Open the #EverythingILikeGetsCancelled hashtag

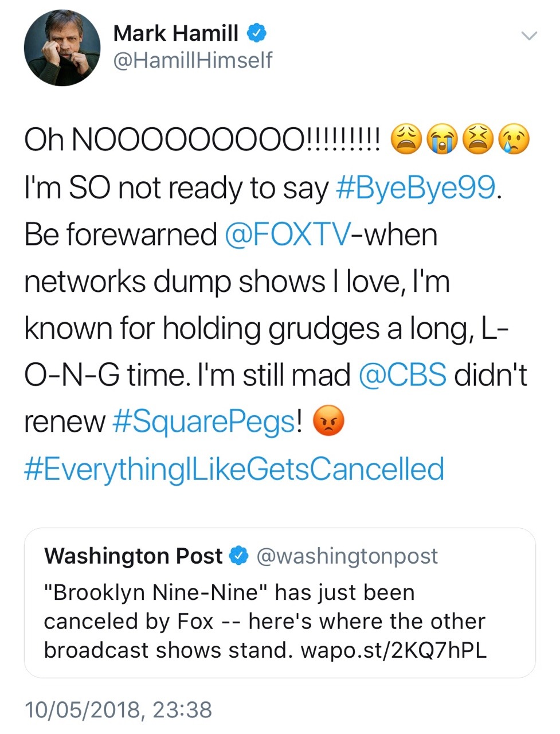(234, 469)
